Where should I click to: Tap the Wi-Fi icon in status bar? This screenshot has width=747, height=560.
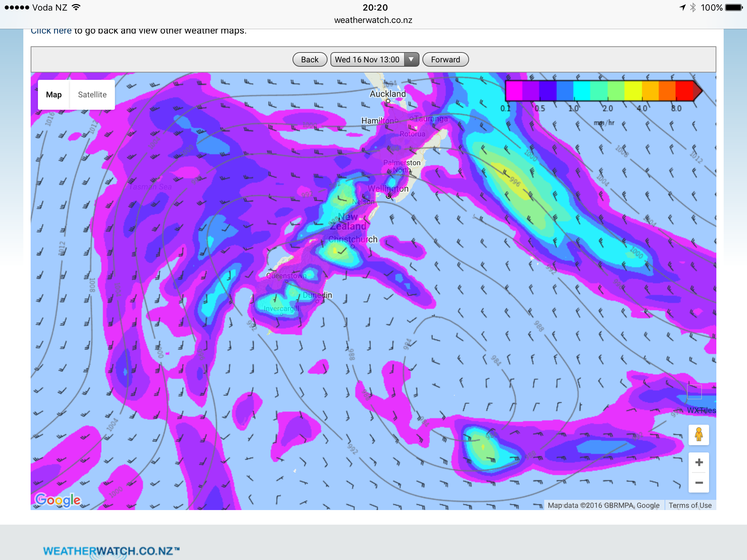(x=76, y=8)
